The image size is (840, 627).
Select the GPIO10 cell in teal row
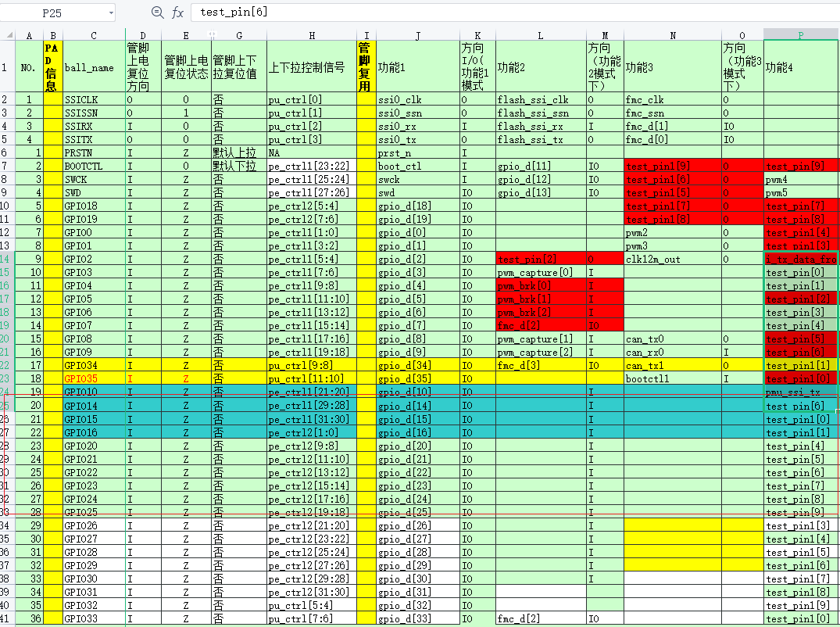94,392
